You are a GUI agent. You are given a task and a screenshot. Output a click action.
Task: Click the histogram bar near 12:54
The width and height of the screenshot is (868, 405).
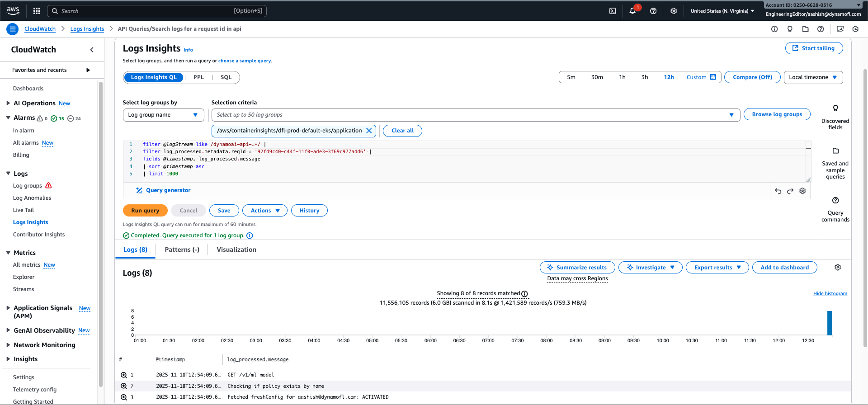tap(830, 323)
